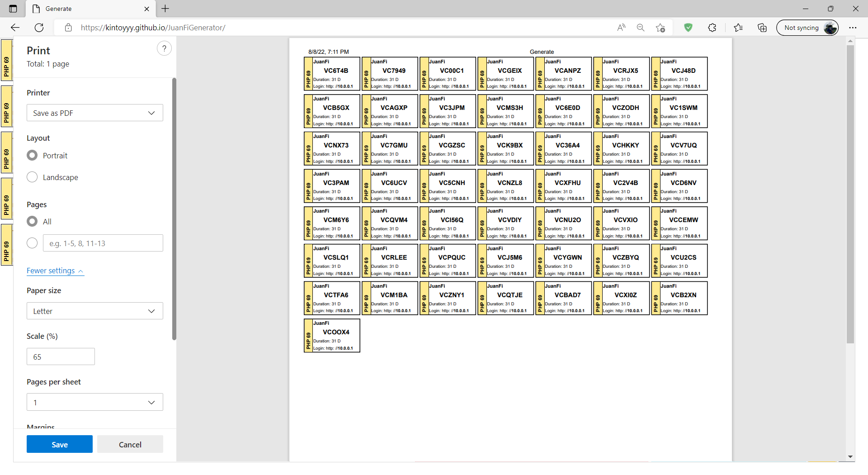Close the Generate tab

tap(146, 9)
